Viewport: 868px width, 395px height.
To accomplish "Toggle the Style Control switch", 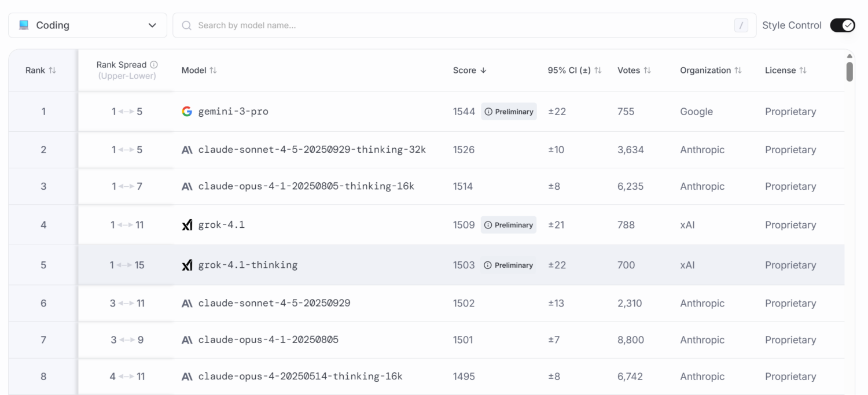I will click(842, 25).
